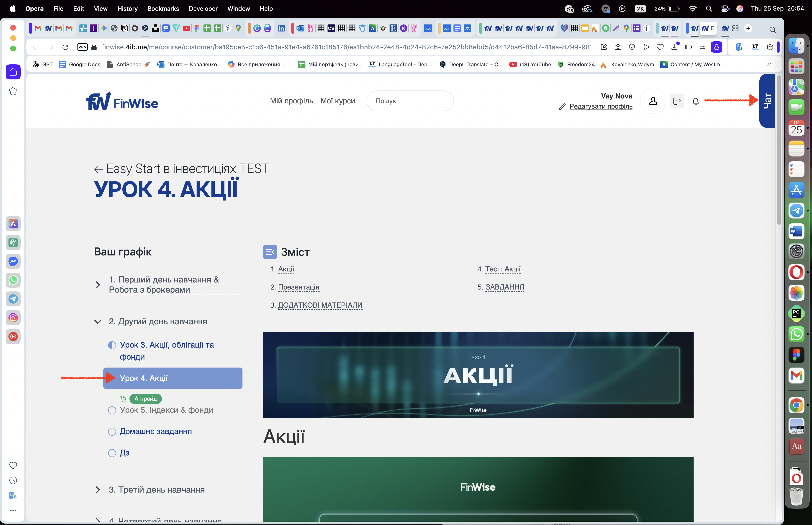Click the back arrow before Easy Start
Screen dimensions: 812x525
pyautogui.click(x=98, y=169)
